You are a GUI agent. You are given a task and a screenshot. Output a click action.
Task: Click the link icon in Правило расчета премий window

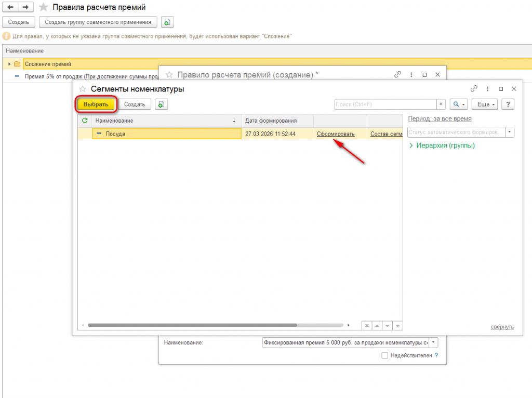pyautogui.click(x=397, y=74)
